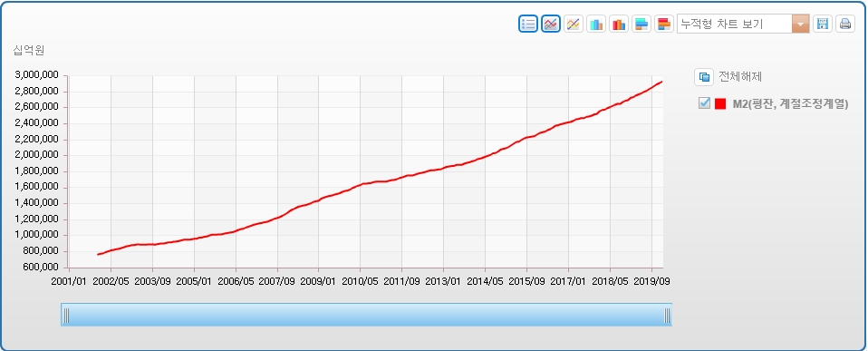Select the teal horizontal bar chart type

pos(641,24)
